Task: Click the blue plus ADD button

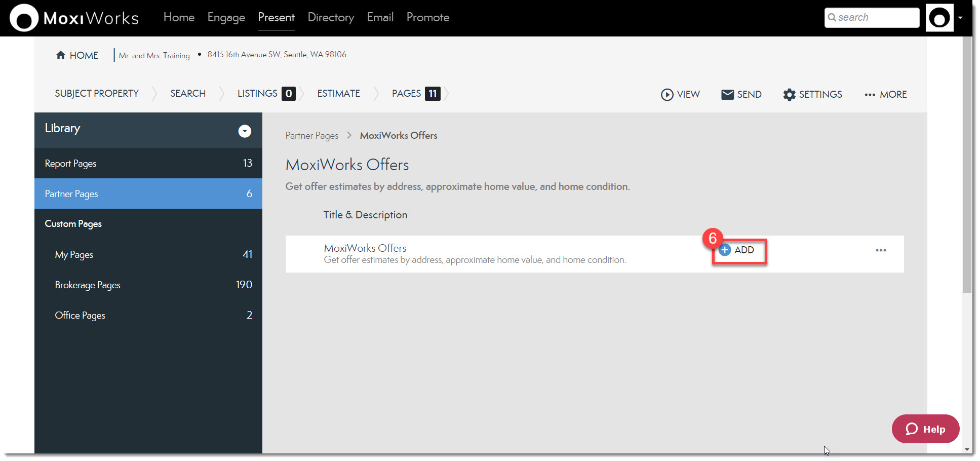Action: [x=725, y=250]
